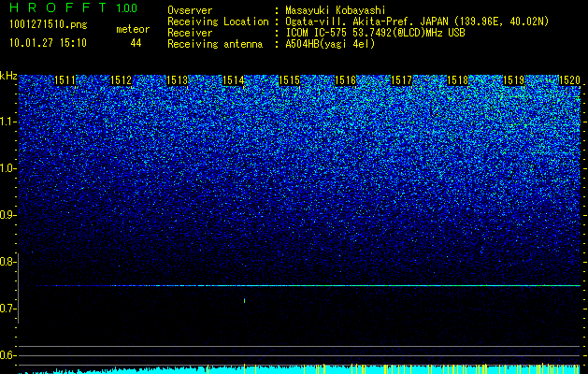Image resolution: width=588 pixels, height=374 pixels.
Task: Click the Receiver label
Action: pos(190,33)
